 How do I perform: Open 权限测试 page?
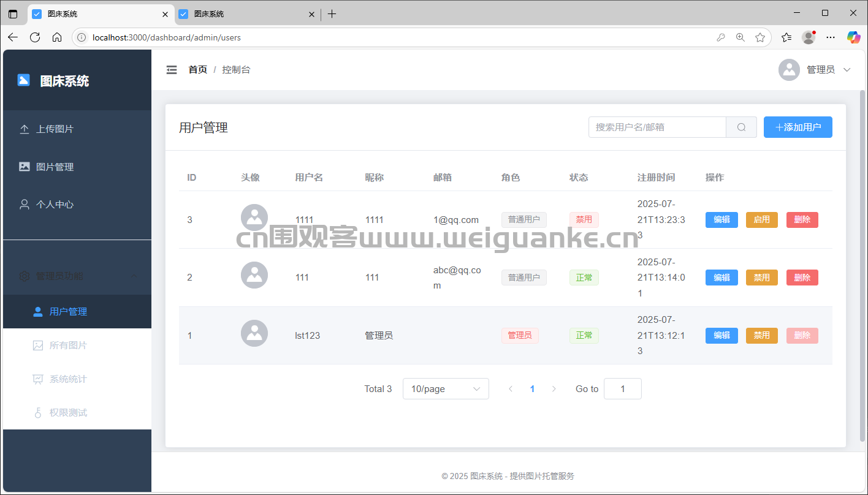tap(77, 413)
